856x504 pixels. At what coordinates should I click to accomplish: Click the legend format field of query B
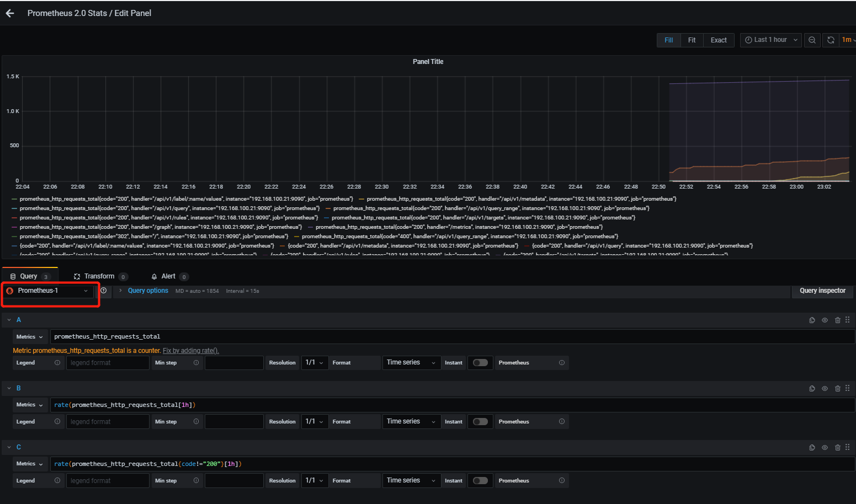click(x=108, y=422)
